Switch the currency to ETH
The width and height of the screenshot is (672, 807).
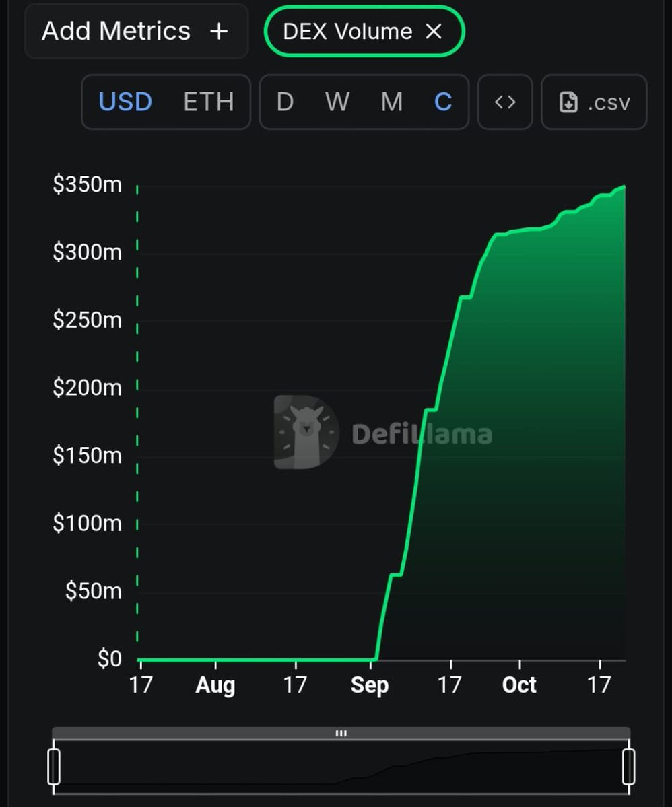pyautogui.click(x=209, y=102)
